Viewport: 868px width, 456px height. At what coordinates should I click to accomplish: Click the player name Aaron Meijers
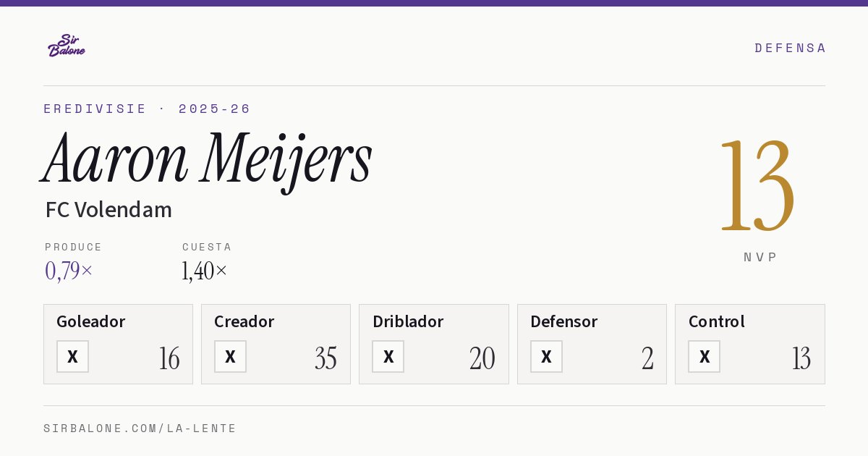click(x=208, y=159)
